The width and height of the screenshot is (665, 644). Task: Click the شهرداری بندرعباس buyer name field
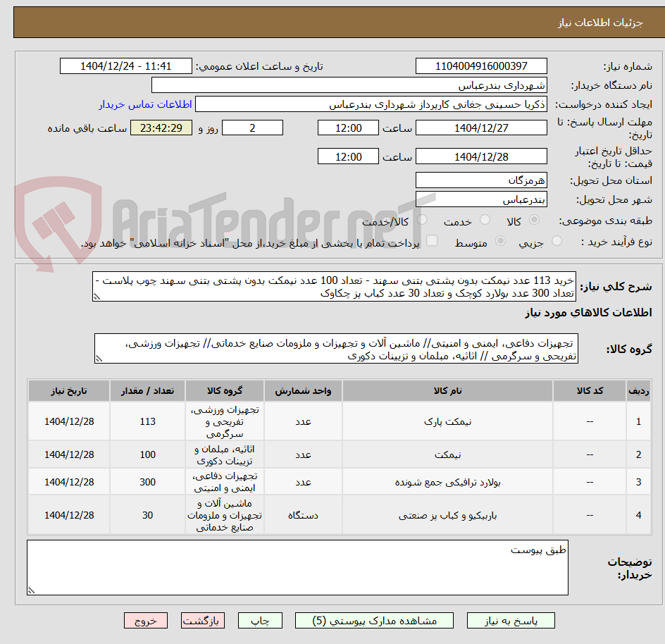[349, 85]
